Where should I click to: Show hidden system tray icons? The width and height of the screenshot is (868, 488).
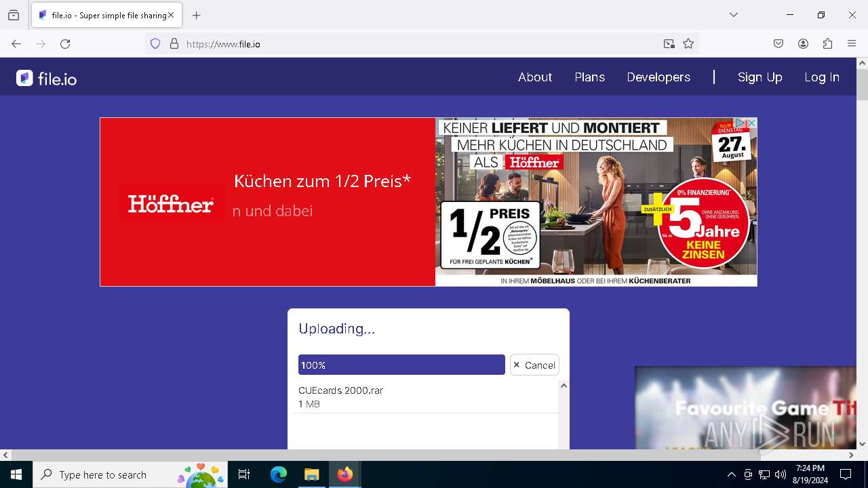tap(731, 474)
